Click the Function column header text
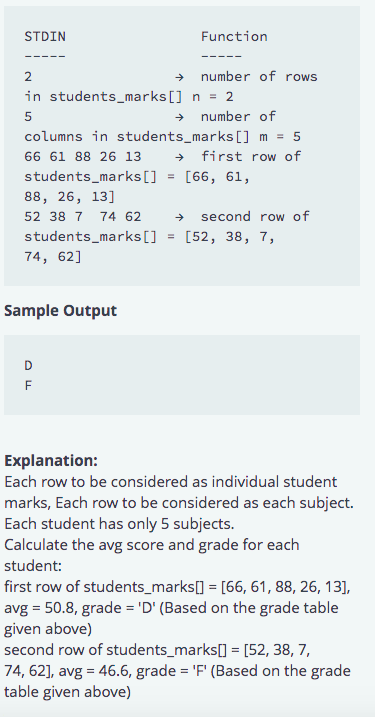The image size is (375, 717). tap(234, 37)
